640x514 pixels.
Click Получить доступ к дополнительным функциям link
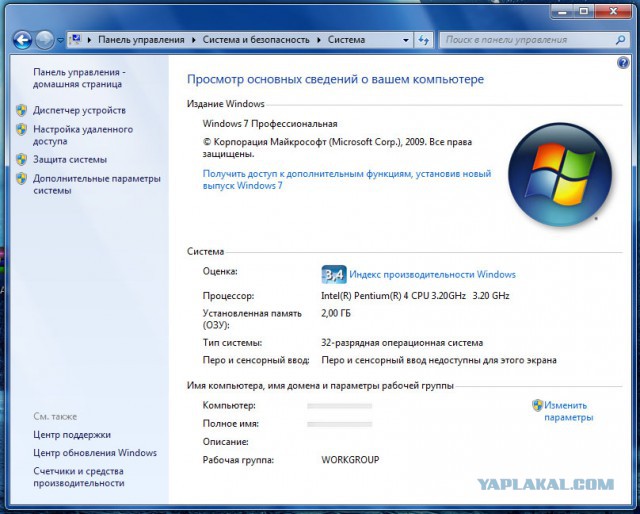pyautogui.click(x=347, y=180)
